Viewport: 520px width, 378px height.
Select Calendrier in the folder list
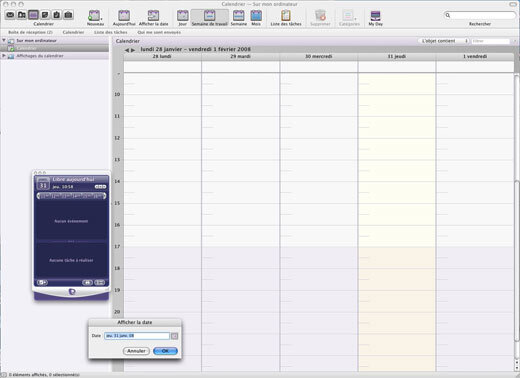pos(55,48)
